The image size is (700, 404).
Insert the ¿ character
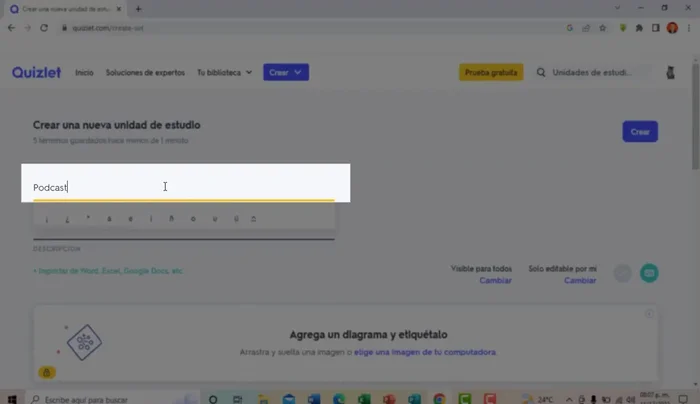(x=67, y=219)
